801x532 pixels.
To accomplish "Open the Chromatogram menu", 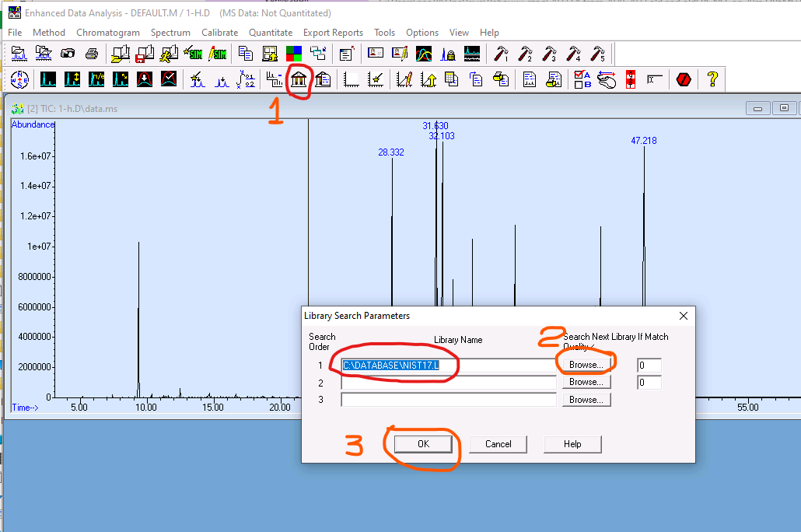I will coord(108,33).
